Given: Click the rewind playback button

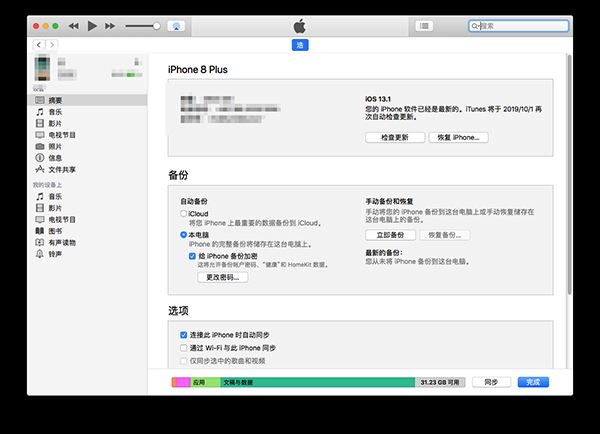Looking at the screenshot, I should (x=73, y=26).
